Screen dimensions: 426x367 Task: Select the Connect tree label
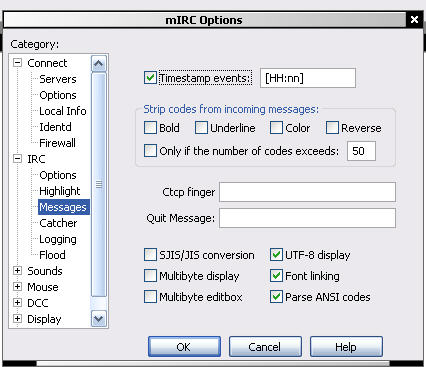pos(47,63)
